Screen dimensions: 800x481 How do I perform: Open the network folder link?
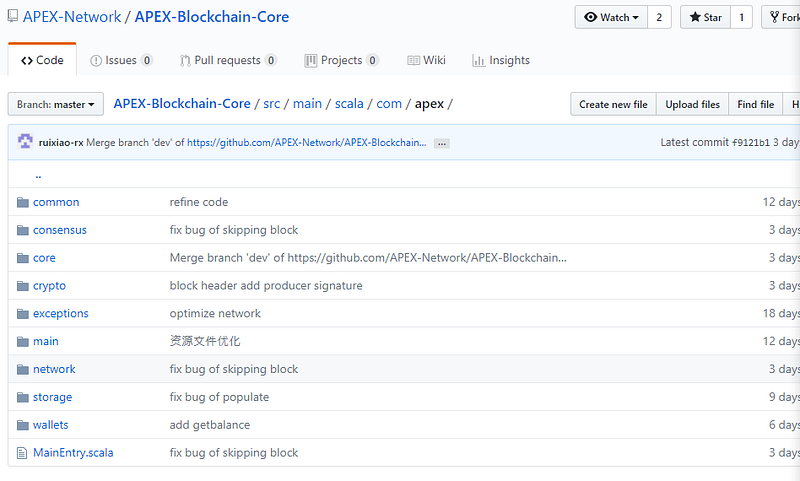coord(54,369)
